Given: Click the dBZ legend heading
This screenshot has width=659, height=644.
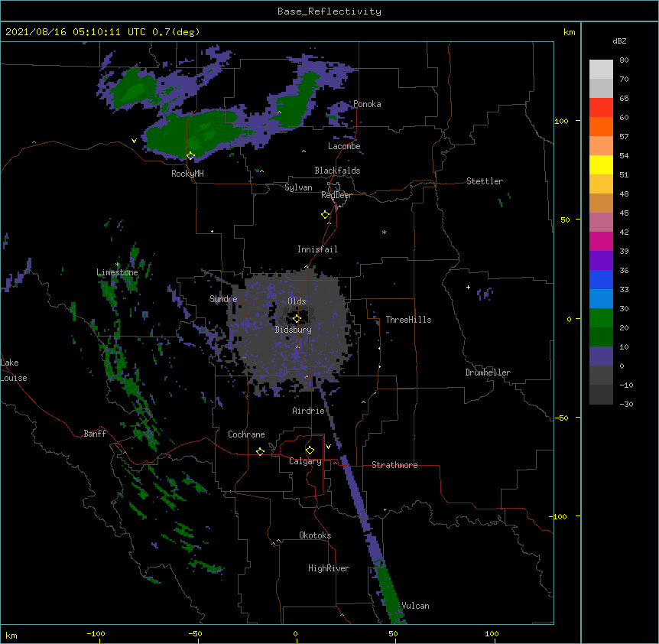Looking at the screenshot, I should click(x=619, y=41).
